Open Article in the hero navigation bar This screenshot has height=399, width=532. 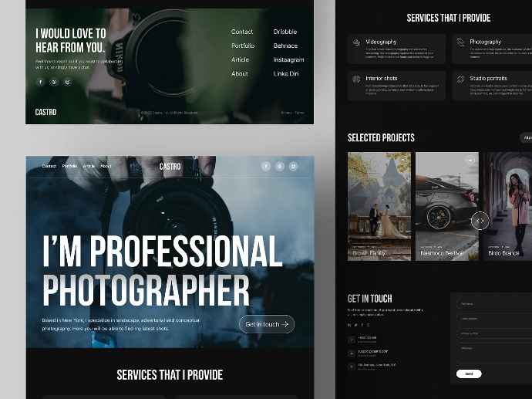(x=89, y=166)
